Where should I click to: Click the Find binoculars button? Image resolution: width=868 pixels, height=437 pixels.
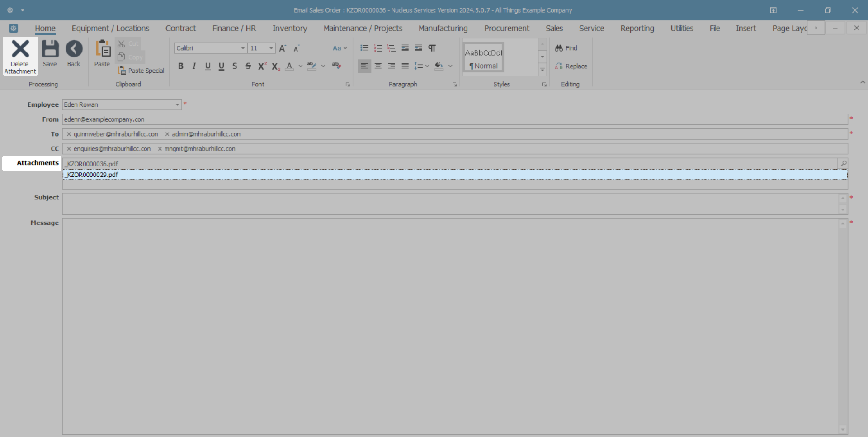(566, 48)
